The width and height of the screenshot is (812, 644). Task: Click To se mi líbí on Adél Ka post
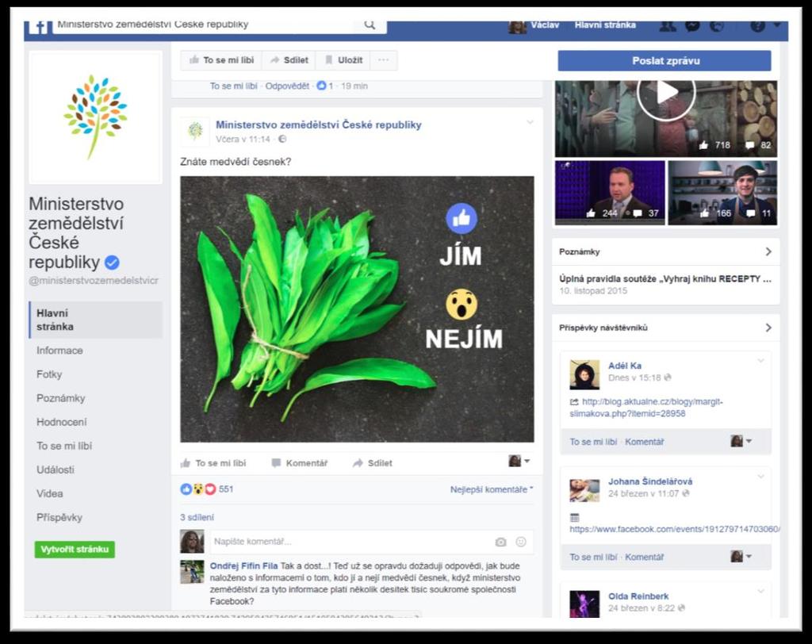click(593, 442)
